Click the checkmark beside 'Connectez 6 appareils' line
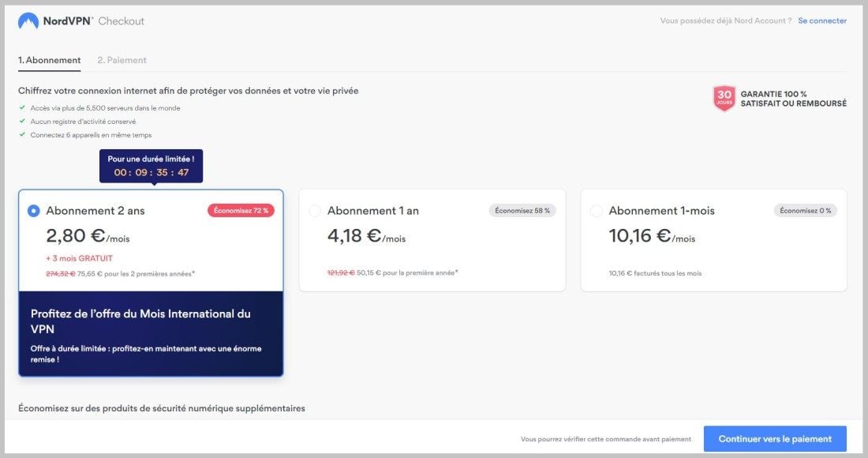This screenshot has width=868, height=458. coord(22,134)
